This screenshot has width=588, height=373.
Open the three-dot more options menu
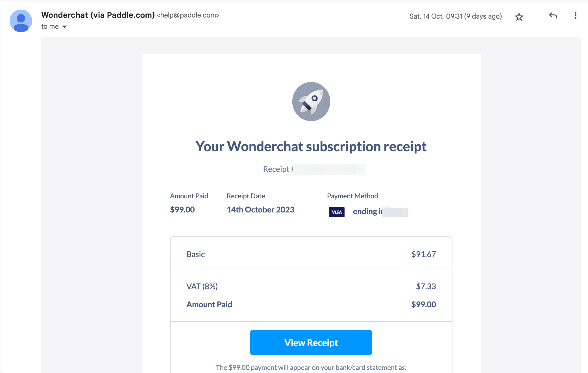click(x=575, y=16)
